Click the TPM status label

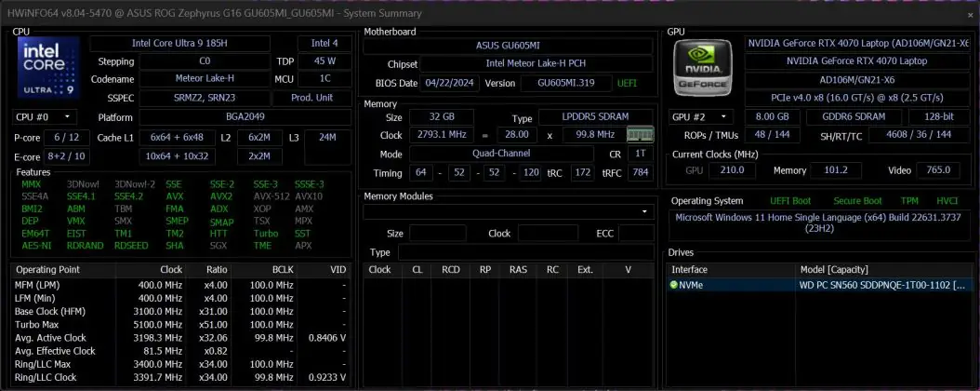(909, 201)
